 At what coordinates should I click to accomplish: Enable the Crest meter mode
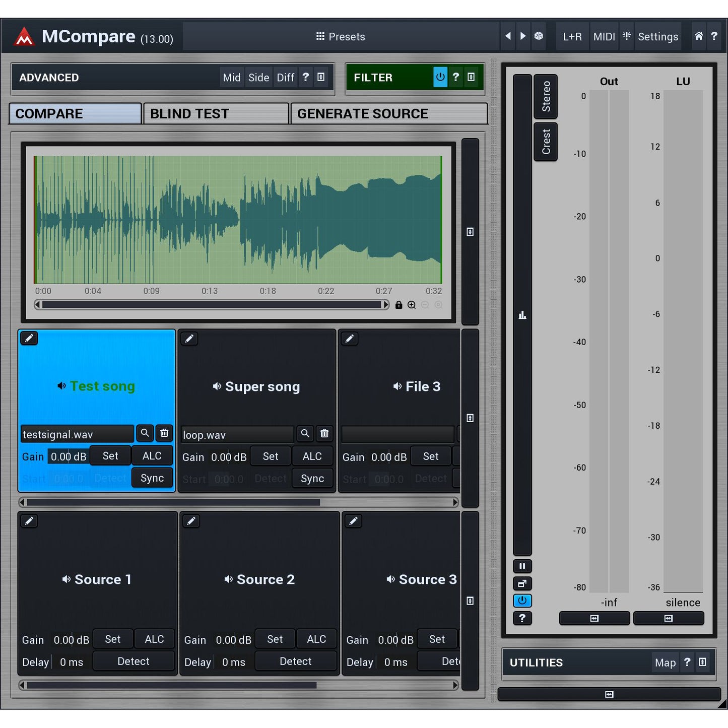point(546,141)
